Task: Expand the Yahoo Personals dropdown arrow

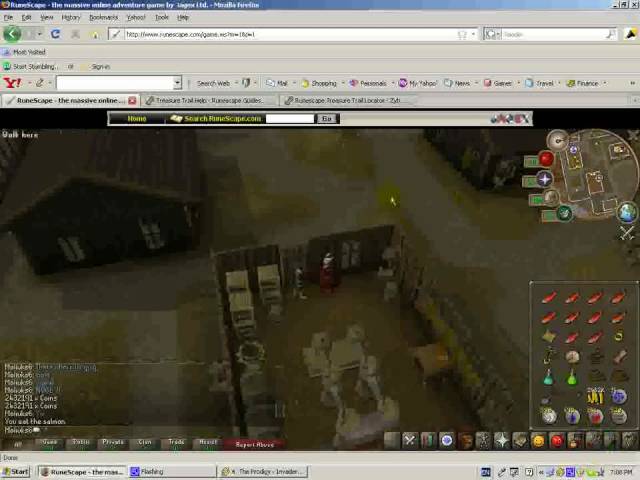Action: point(393,83)
